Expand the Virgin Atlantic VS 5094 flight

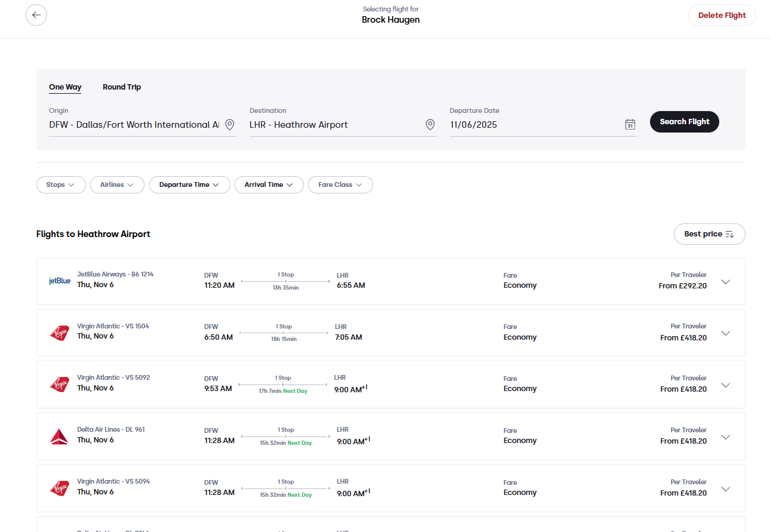point(726,489)
